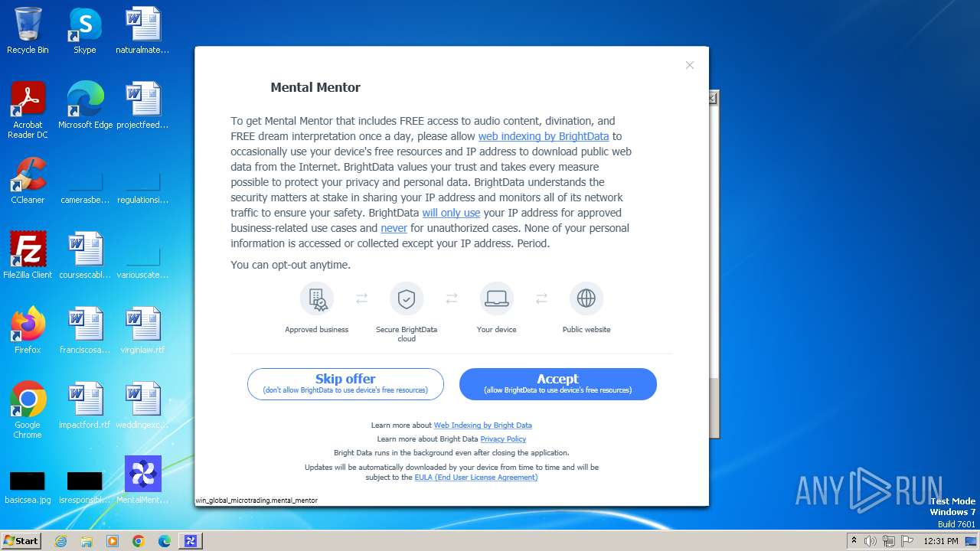Launch Internet Explorer from the taskbar
980x551 pixels.
60,541
